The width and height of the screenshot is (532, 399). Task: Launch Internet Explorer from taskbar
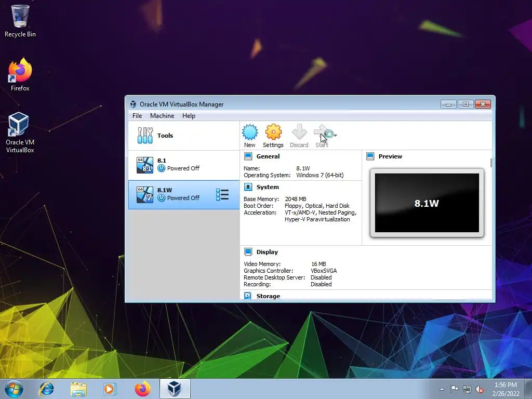coord(46,389)
